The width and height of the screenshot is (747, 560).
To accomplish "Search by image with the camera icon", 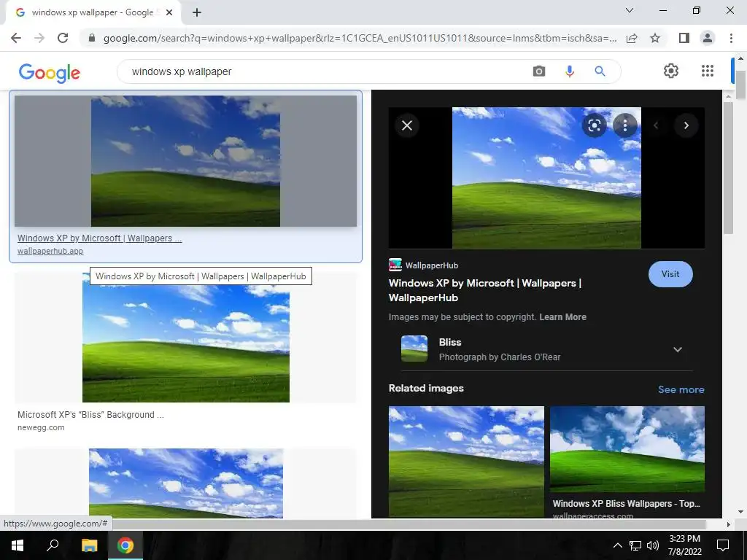I will point(539,71).
